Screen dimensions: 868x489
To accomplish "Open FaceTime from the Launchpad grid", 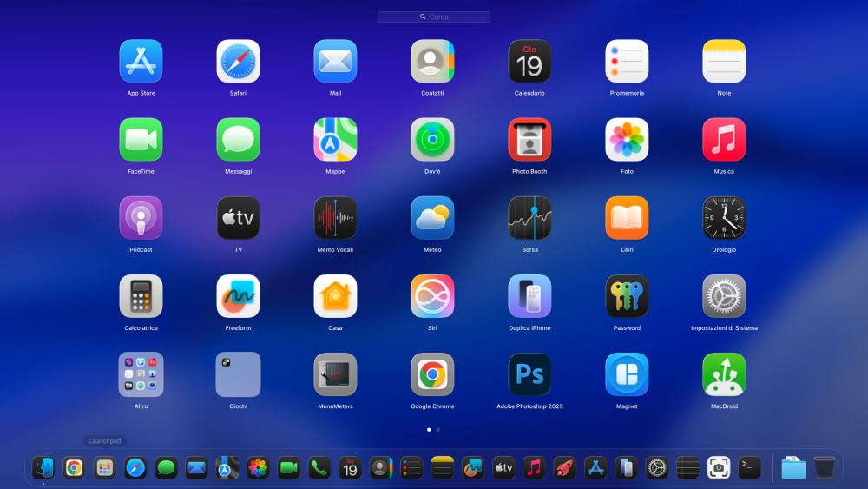I will tap(141, 140).
